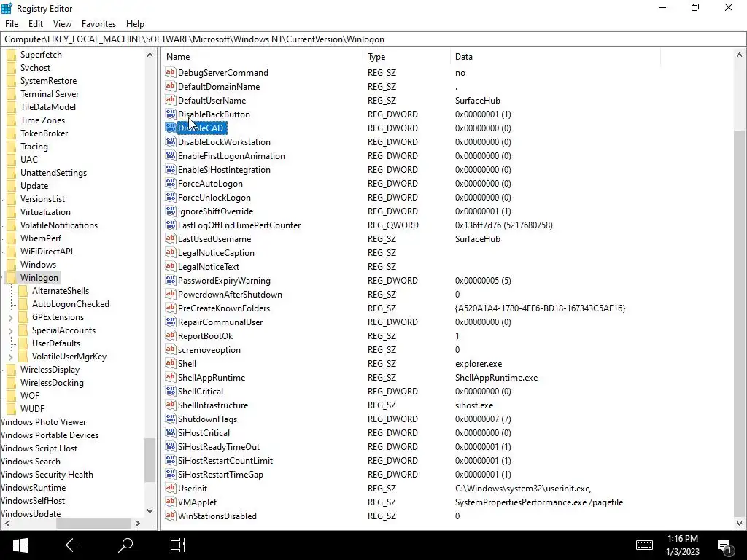Expand the GPExtensions subkey
Viewport: 747px width, 560px height.
pyautogui.click(x=10, y=317)
